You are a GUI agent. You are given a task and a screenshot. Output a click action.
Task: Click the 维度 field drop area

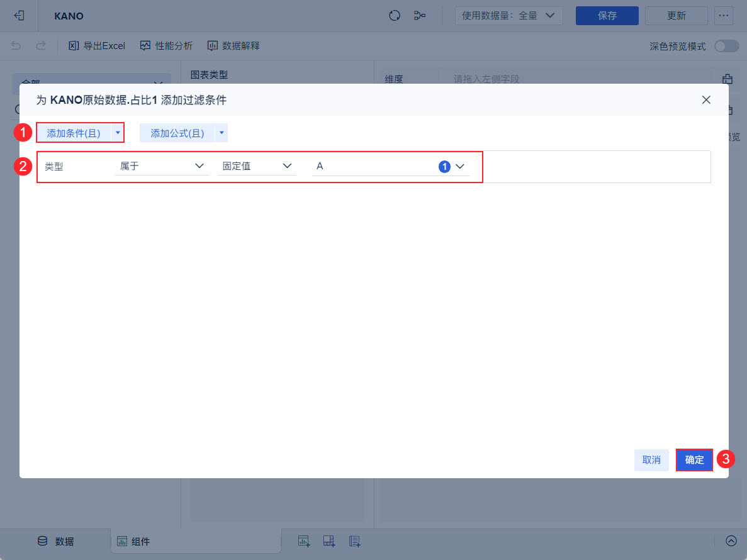(x=576, y=79)
